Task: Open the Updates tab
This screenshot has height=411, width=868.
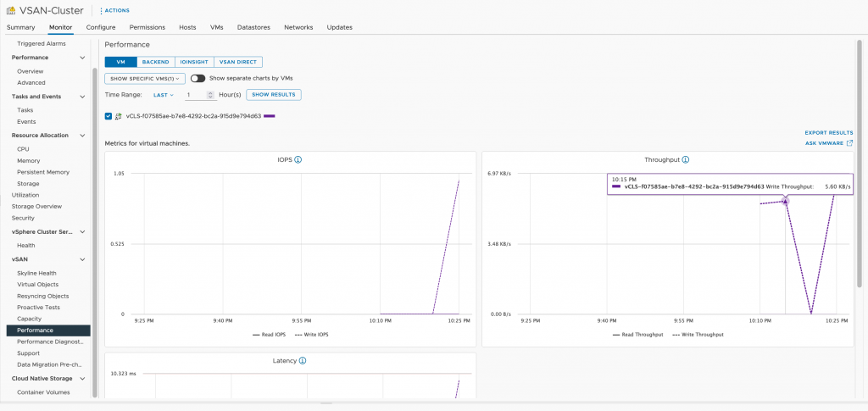Action: [x=339, y=27]
